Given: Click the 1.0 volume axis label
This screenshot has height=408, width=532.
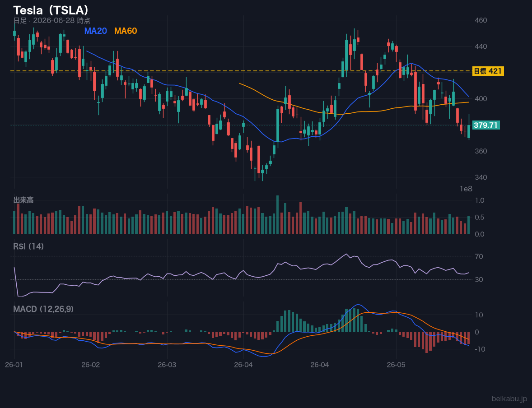Looking at the screenshot, I should pos(480,200).
